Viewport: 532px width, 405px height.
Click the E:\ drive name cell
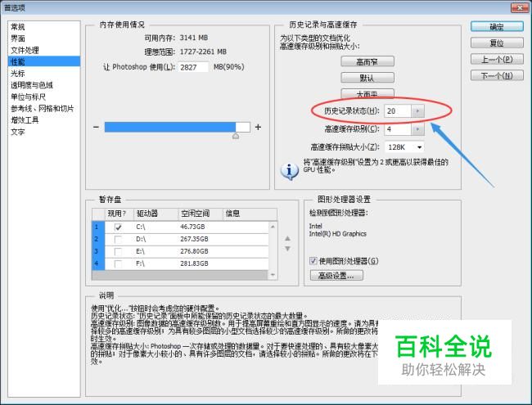click(x=141, y=251)
